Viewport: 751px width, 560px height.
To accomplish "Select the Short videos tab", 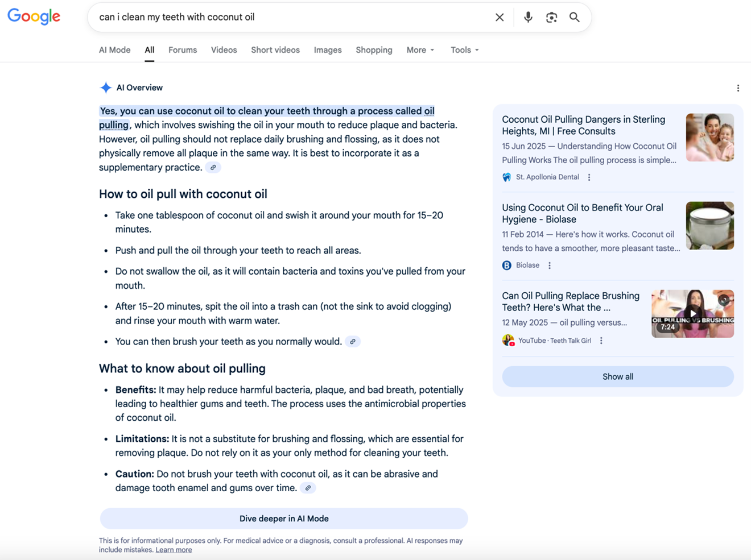I will (275, 50).
